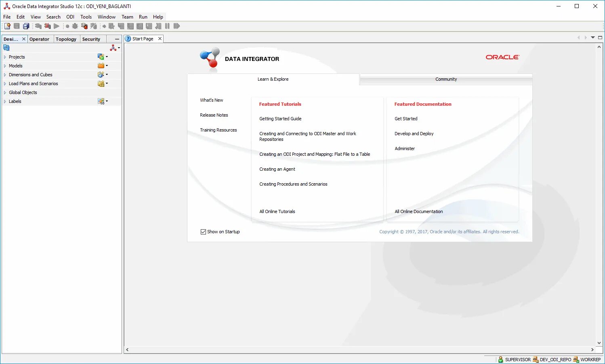
Task: Maximize the editor area button
Action: [x=600, y=38]
